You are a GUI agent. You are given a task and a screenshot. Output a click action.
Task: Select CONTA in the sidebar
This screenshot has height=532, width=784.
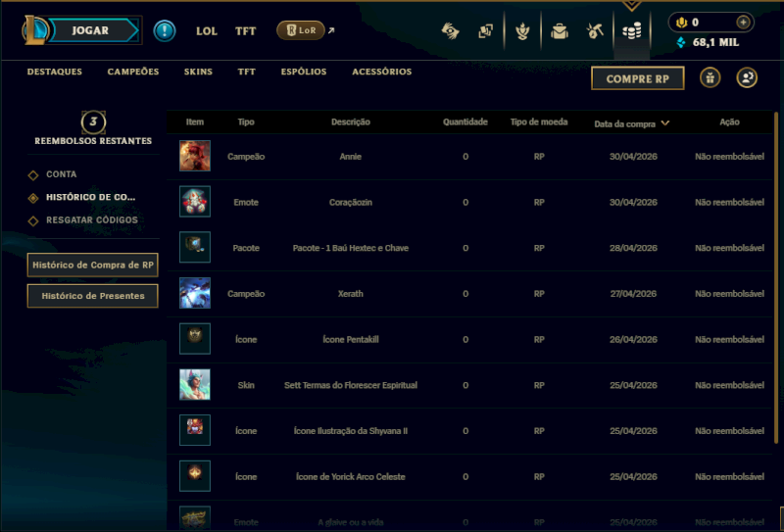pyautogui.click(x=62, y=174)
